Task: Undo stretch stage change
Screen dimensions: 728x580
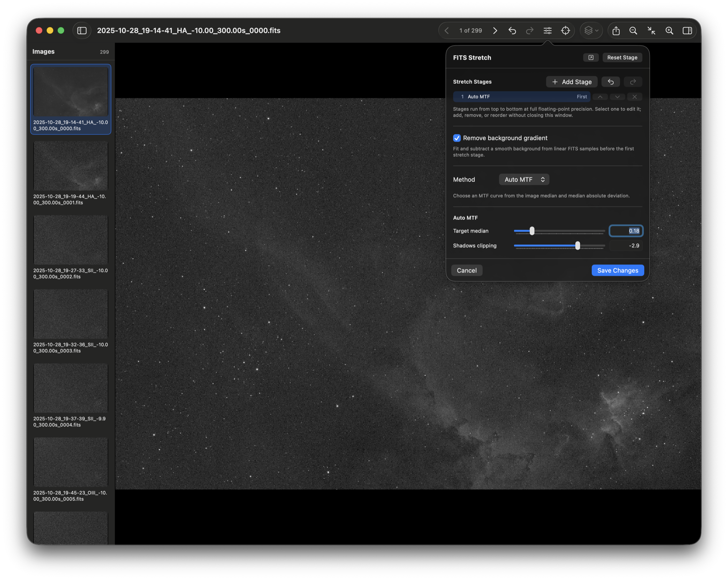Action: (611, 82)
